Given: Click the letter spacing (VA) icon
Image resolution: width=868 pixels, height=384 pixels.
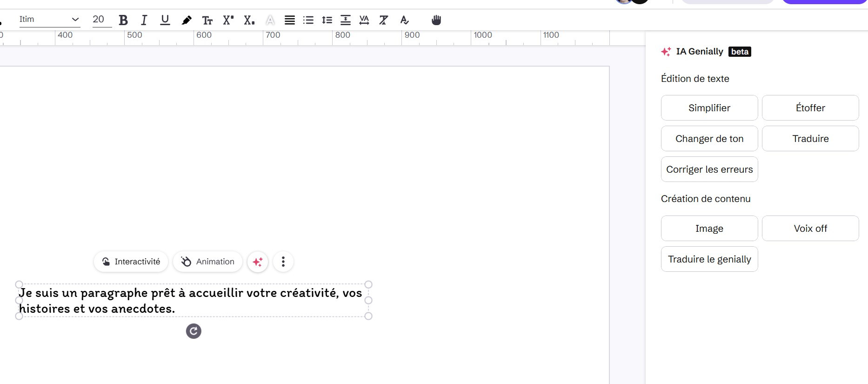Looking at the screenshot, I should (x=364, y=20).
